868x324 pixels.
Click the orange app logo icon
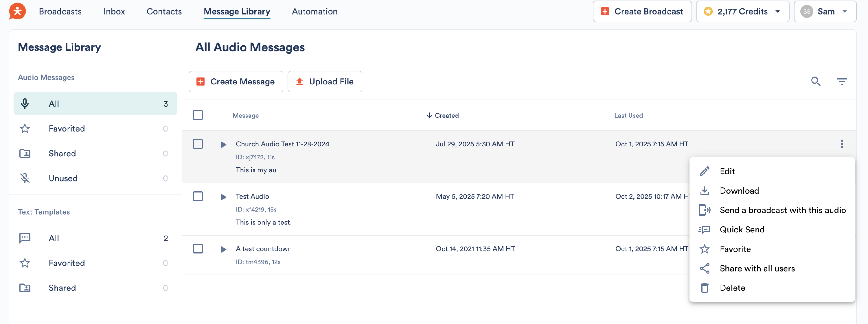pyautogui.click(x=17, y=12)
